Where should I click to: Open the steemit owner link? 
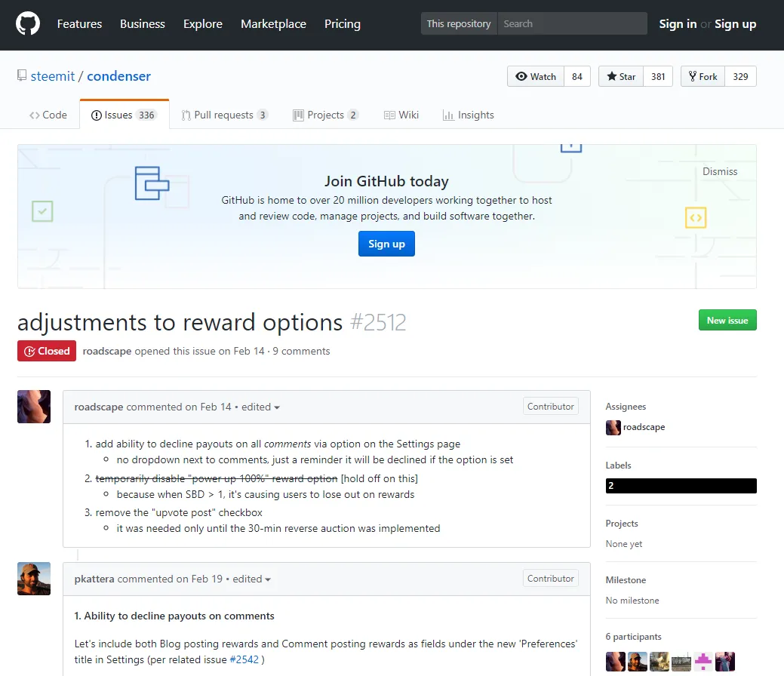[x=53, y=76]
